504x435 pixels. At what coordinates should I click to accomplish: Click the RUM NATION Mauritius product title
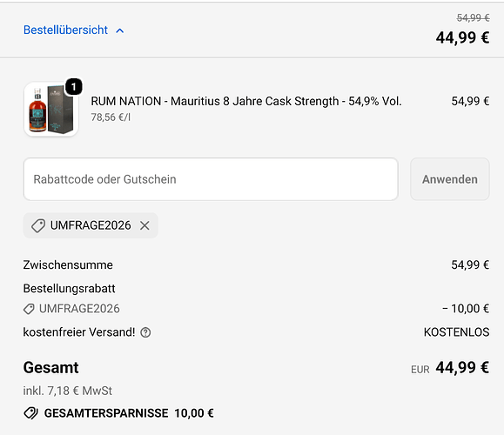(x=246, y=101)
